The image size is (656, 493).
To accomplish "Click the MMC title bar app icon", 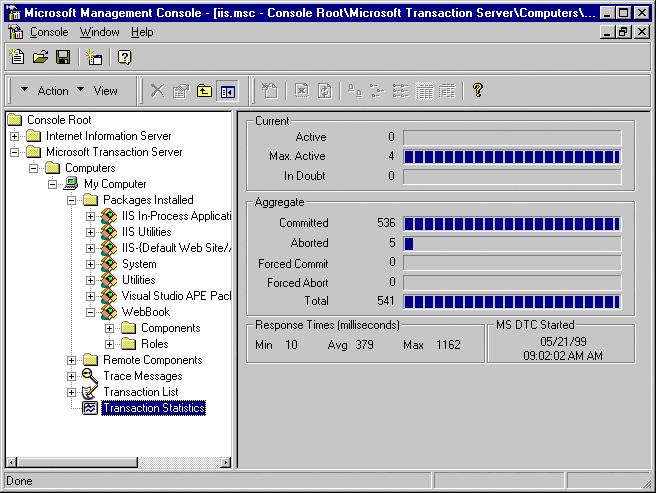I will tap(14, 13).
